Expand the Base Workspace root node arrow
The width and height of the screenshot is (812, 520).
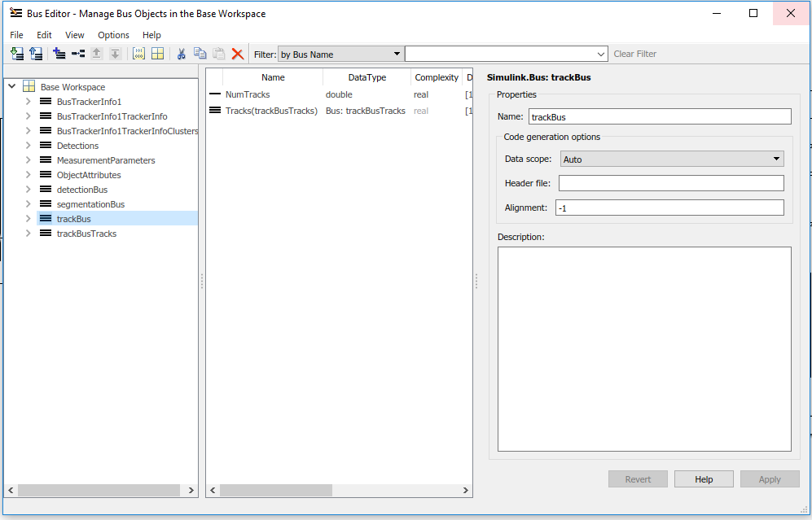pyautogui.click(x=11, y=87)
